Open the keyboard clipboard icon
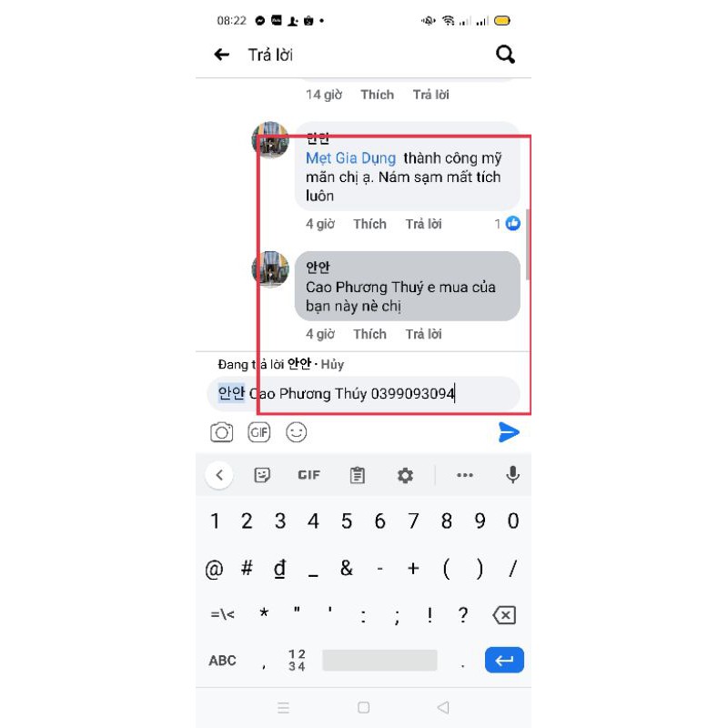The image size is (728, 728). (357, 475)
